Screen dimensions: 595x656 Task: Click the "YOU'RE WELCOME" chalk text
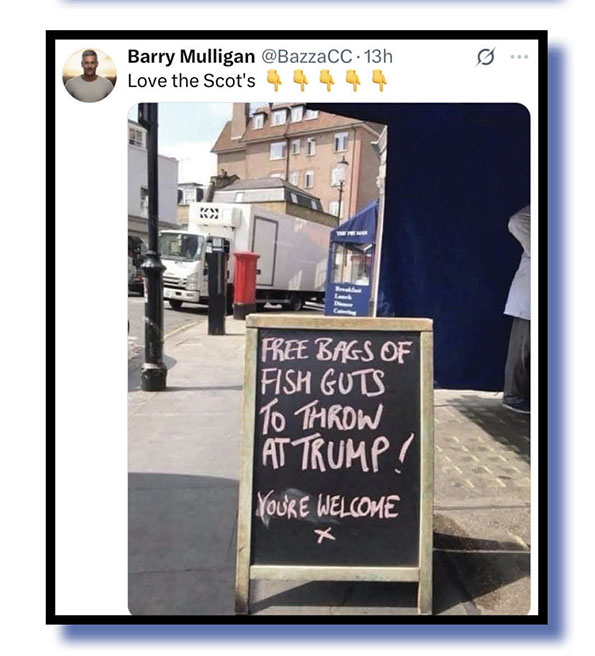328,506
